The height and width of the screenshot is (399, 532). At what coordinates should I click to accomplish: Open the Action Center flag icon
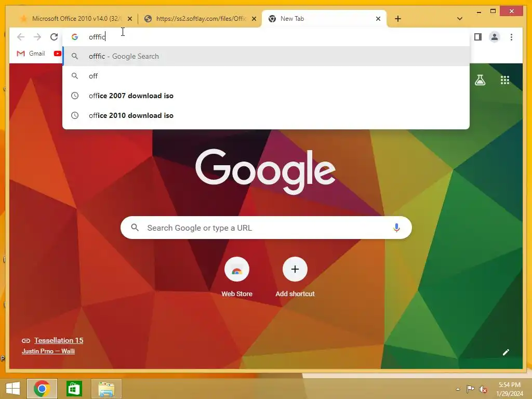470,389
